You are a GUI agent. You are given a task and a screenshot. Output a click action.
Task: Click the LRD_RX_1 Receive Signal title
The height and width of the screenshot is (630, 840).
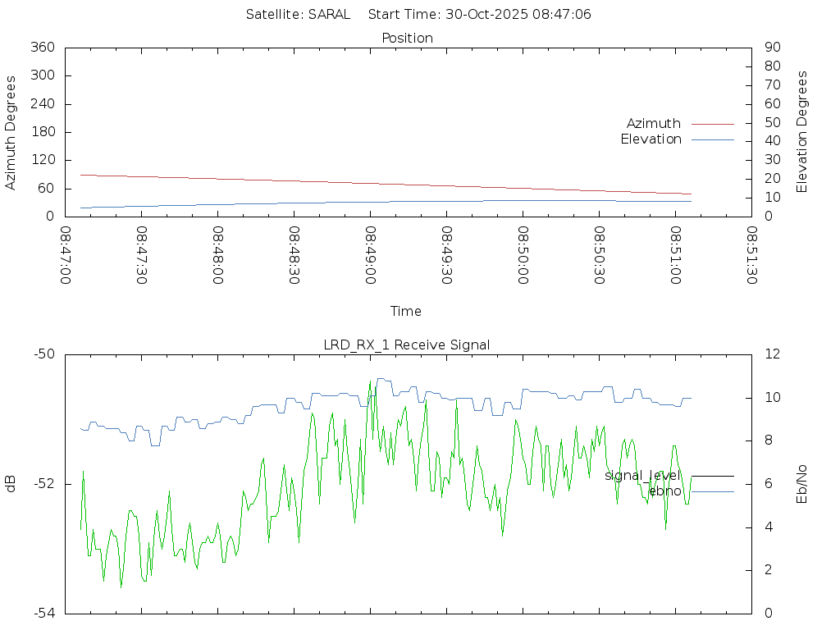tap(407, 345)
